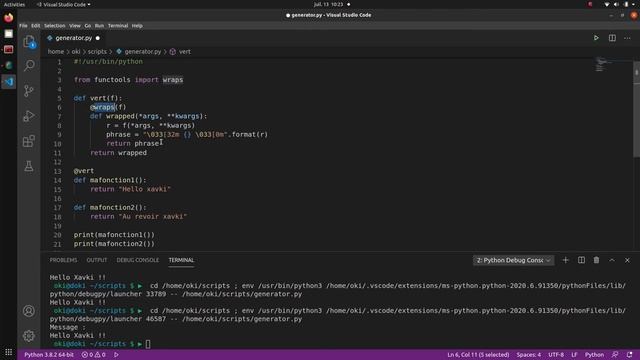640x360 pixels.
Task: Switch to PROBLEMS panel tab
Action: click(63, 260)
